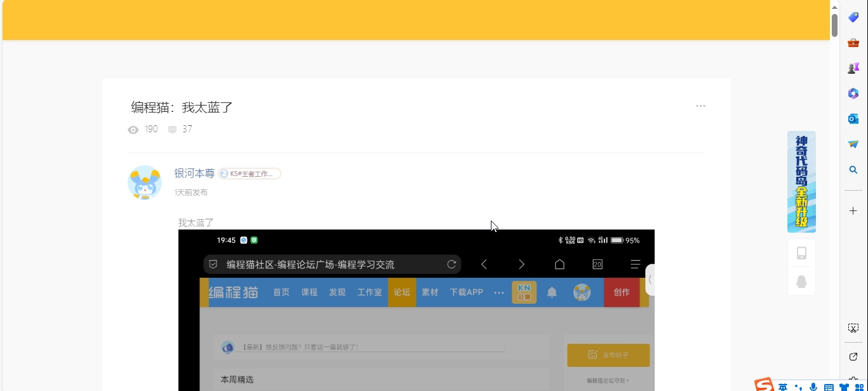Image resolution: width=868 pixels, height=391 pixels.
Task: Open author 银河本尊's avatar
Action: click(145, 182)
